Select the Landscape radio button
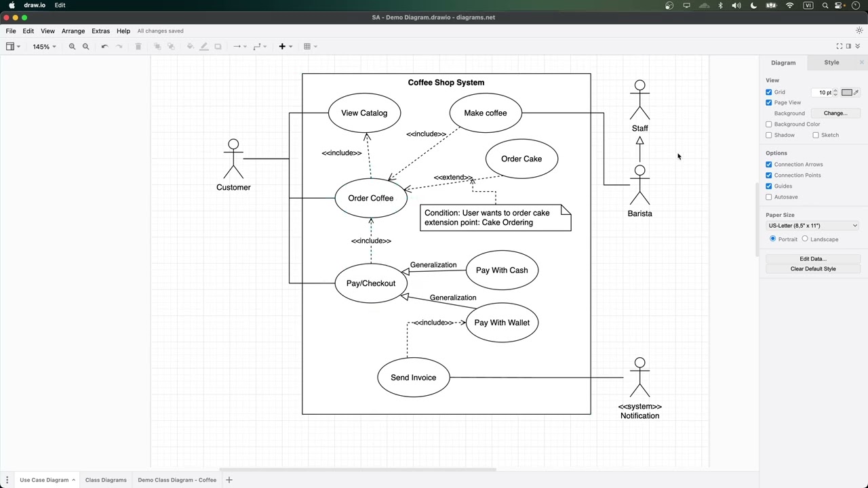 [x=805, y=239]
